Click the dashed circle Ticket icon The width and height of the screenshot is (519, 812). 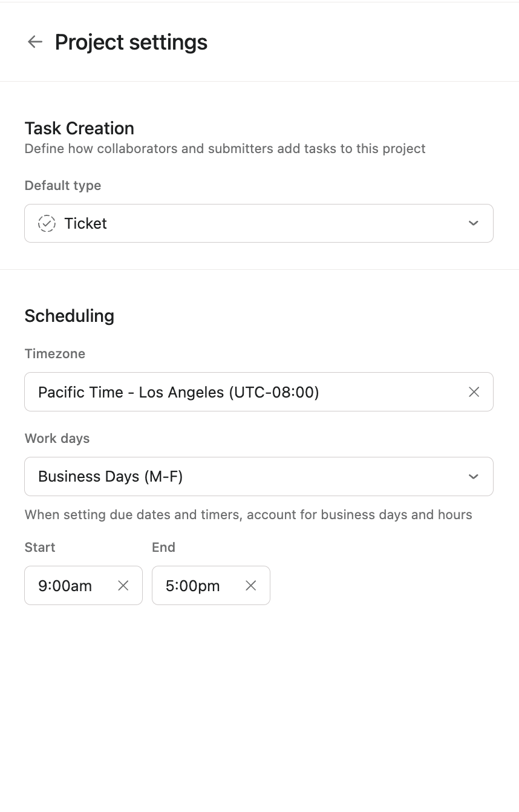(x=47, y=223)
